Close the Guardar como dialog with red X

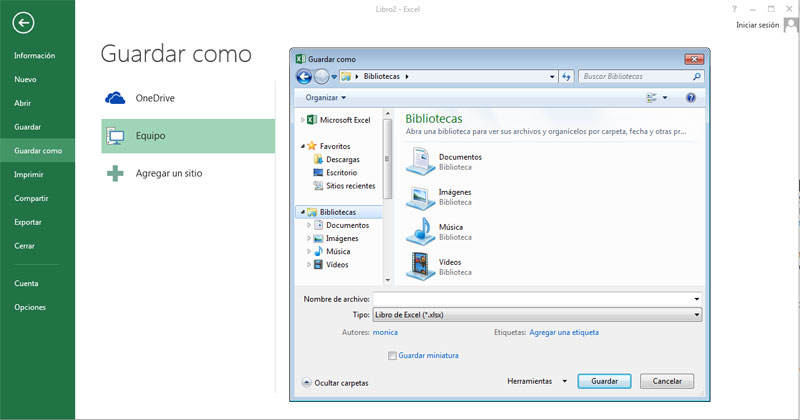694,59
